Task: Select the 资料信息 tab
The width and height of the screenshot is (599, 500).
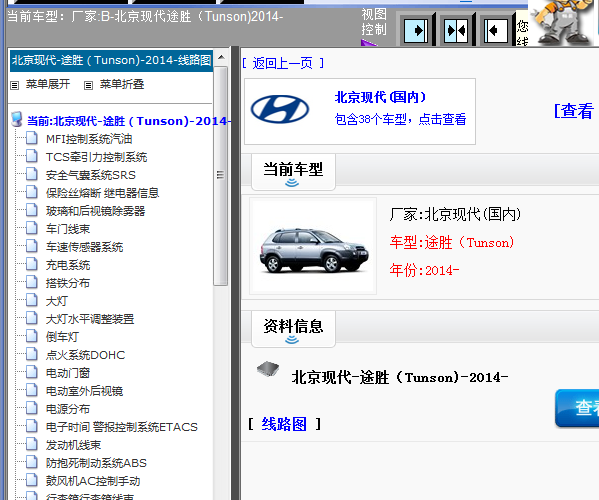Action: click(x=293, y=328)
